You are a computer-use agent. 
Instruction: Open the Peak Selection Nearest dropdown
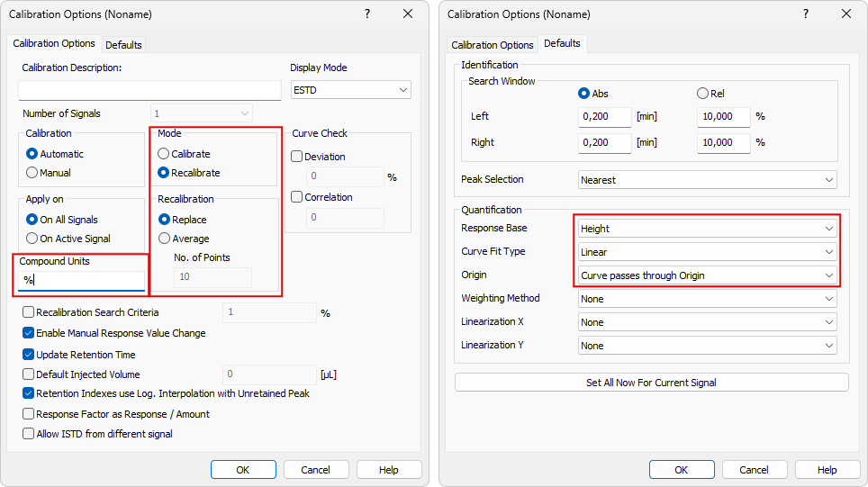tap(707, 180)
